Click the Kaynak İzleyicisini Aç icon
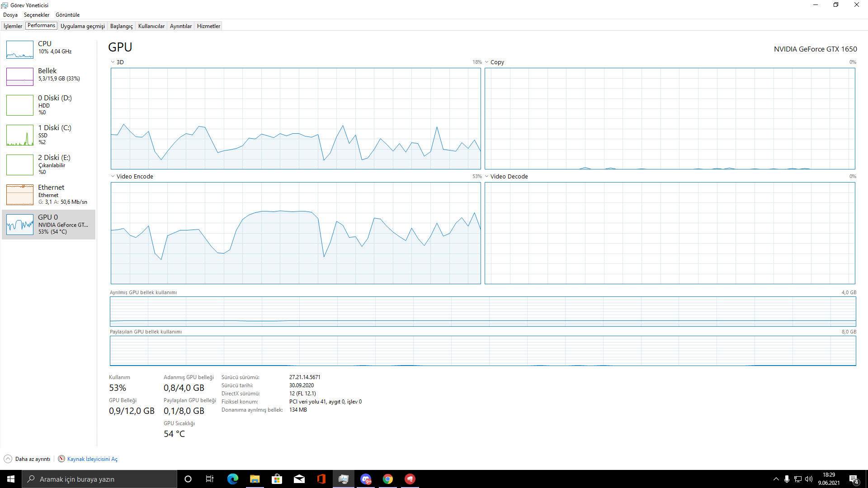This screenshot has height=488, width=868. click(61, 459)
